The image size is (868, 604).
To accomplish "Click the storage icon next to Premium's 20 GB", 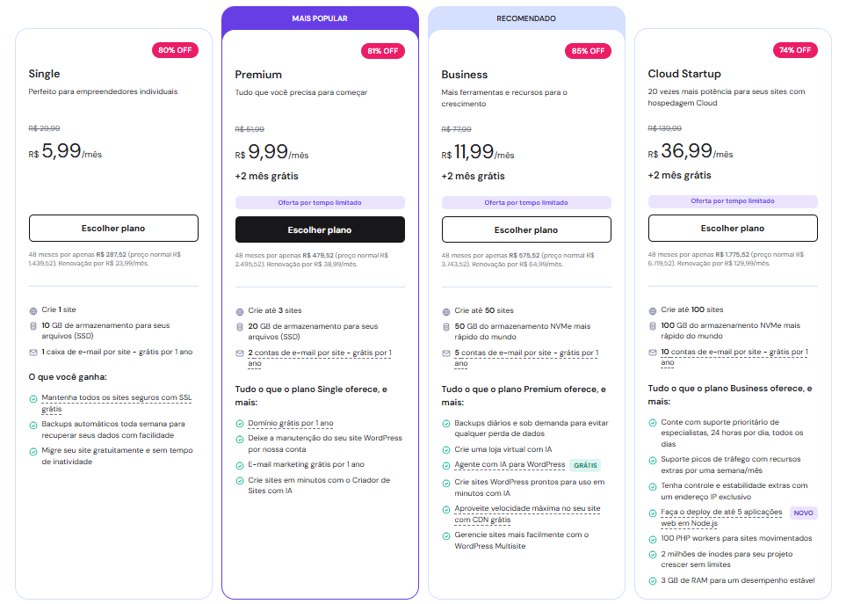I will (240, 326).
